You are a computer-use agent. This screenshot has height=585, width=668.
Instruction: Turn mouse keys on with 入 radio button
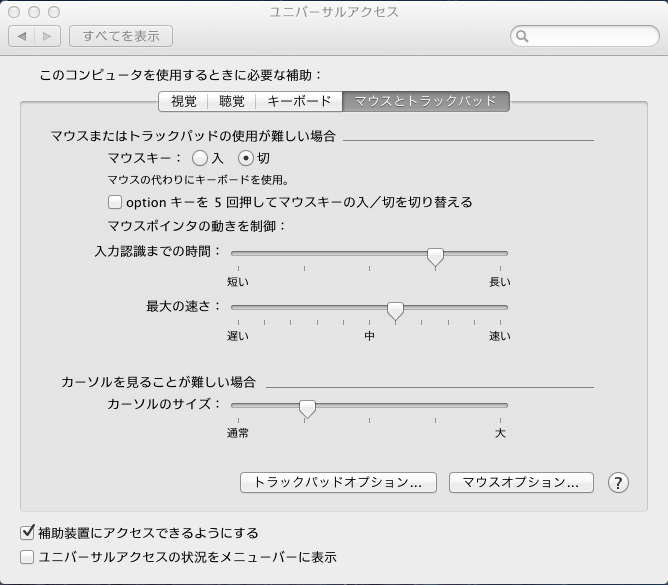pos(200,158)
